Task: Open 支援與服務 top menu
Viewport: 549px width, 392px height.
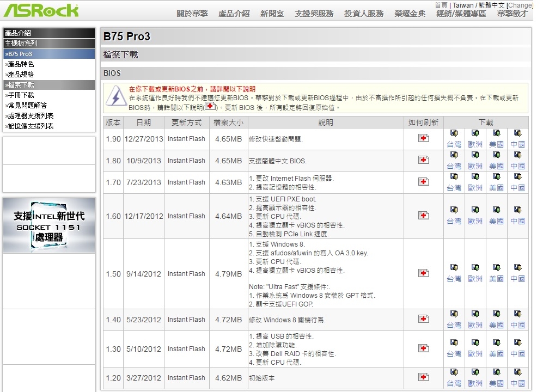Action: pyautogui.click(x=314, y=14)
